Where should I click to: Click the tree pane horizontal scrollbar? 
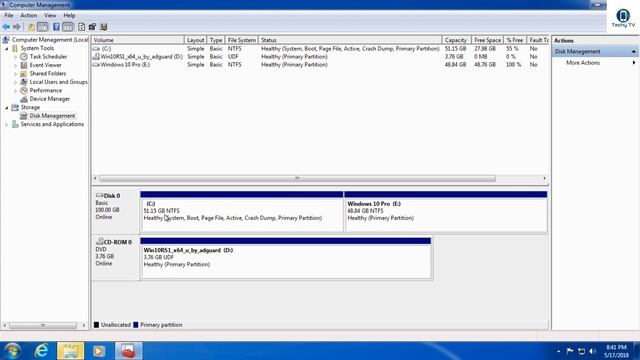coord(43,325)
